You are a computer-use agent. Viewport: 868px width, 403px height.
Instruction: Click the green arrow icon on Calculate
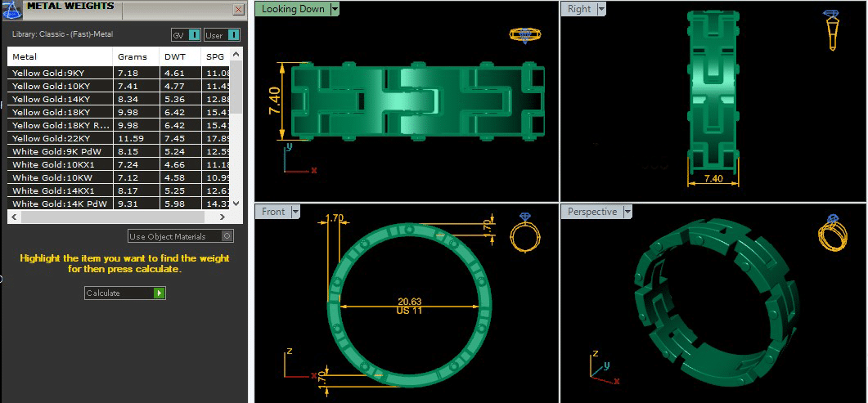pyautogui.click(x=160, y=293)
